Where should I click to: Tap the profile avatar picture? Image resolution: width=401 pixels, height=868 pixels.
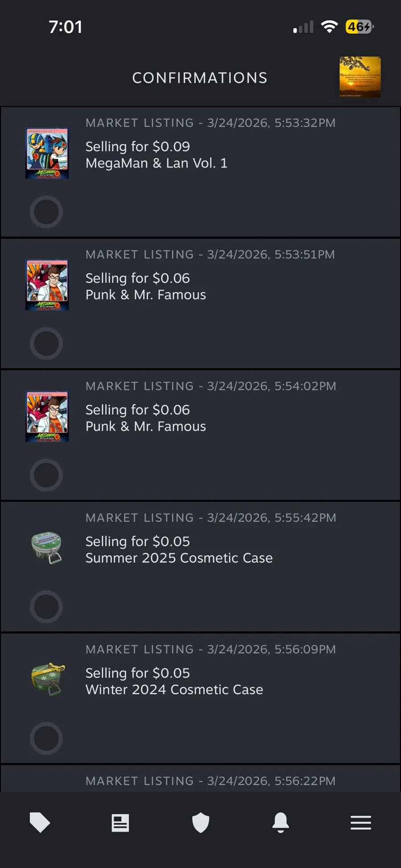click(360, 77)
